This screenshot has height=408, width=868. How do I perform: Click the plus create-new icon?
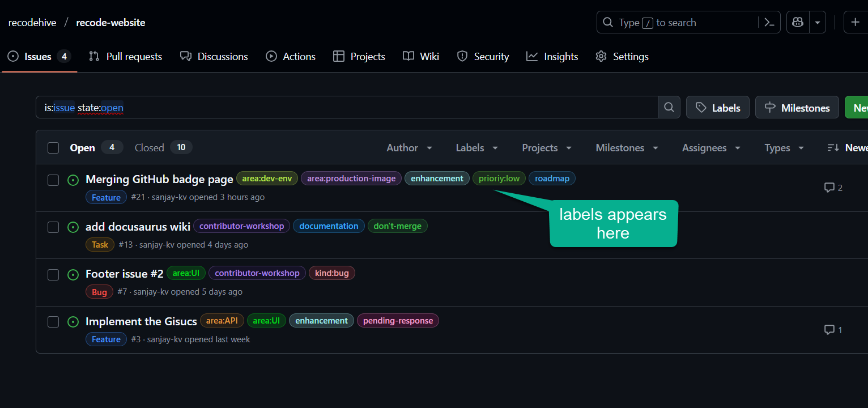pos(856,23)
